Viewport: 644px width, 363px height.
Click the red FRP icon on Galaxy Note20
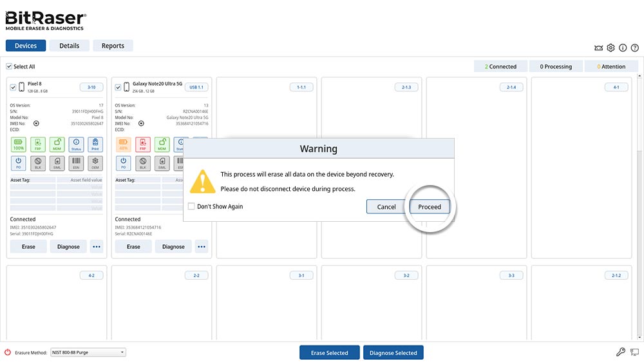click(142, 144)
